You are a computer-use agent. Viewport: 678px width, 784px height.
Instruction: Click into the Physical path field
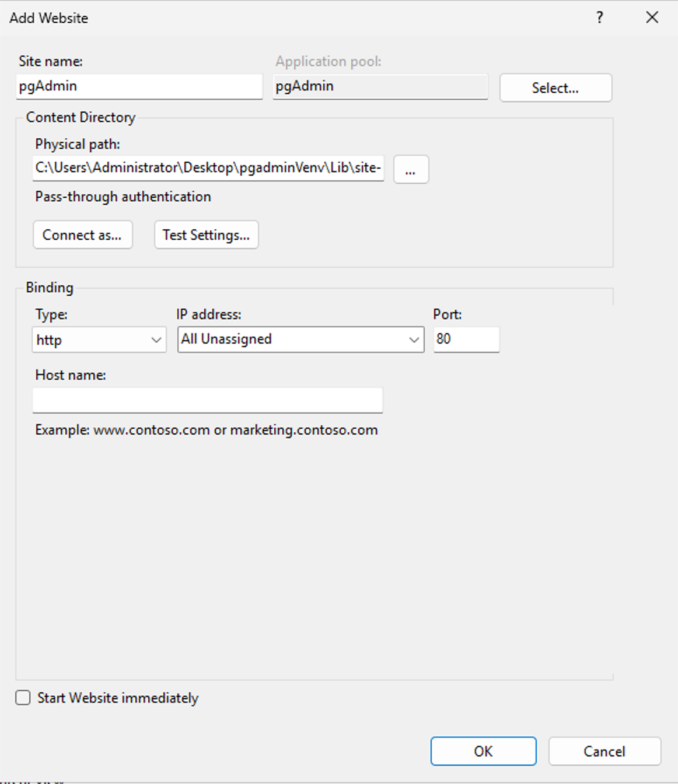pyautogui.click(x=208, y=169)
